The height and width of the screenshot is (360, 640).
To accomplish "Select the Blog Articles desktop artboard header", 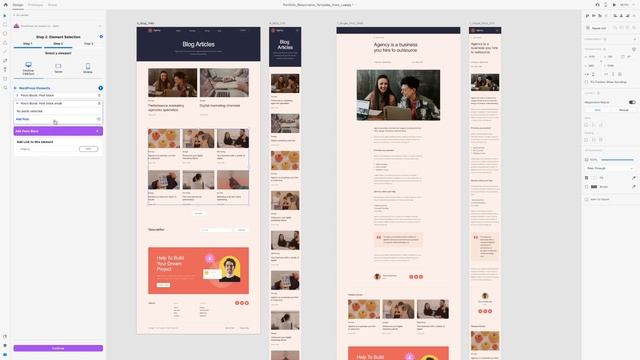I will point(198,44).
